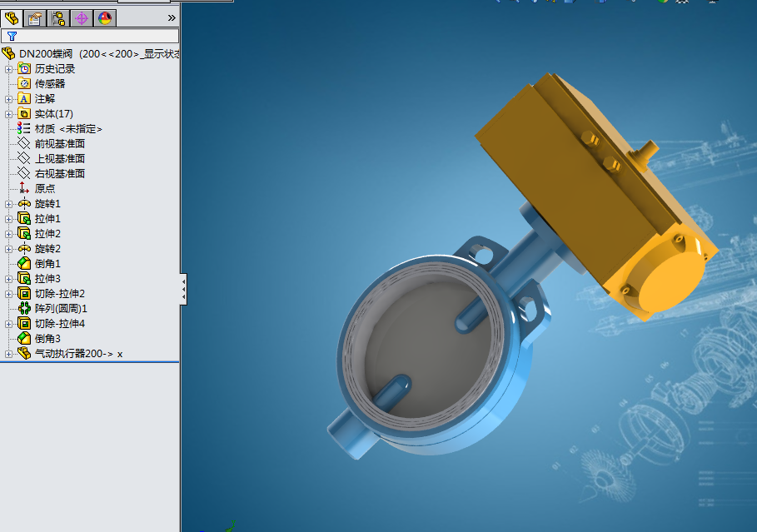Select the 历史记录 history icon
Screen dimensions: 757x532
coord(24,69)
